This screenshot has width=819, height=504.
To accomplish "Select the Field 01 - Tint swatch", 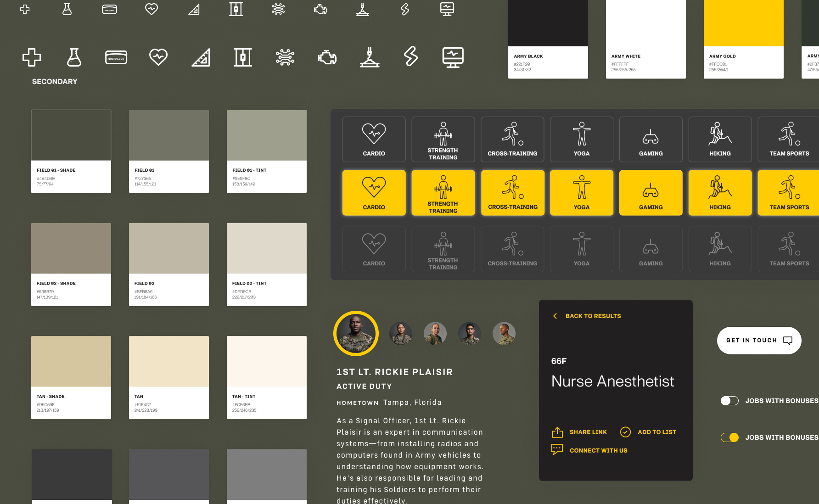I will pos(267,151).
